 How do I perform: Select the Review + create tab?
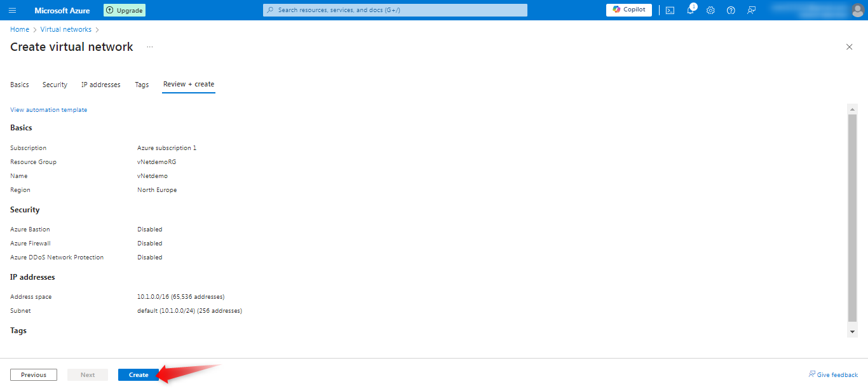point(189,84)
